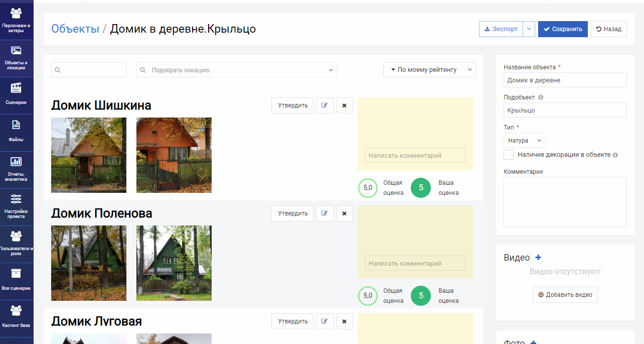The height and width of the screenshot is (344, 644).
Task: Approve Домик Луговая with Утвердить
Action: pos(292,321)
